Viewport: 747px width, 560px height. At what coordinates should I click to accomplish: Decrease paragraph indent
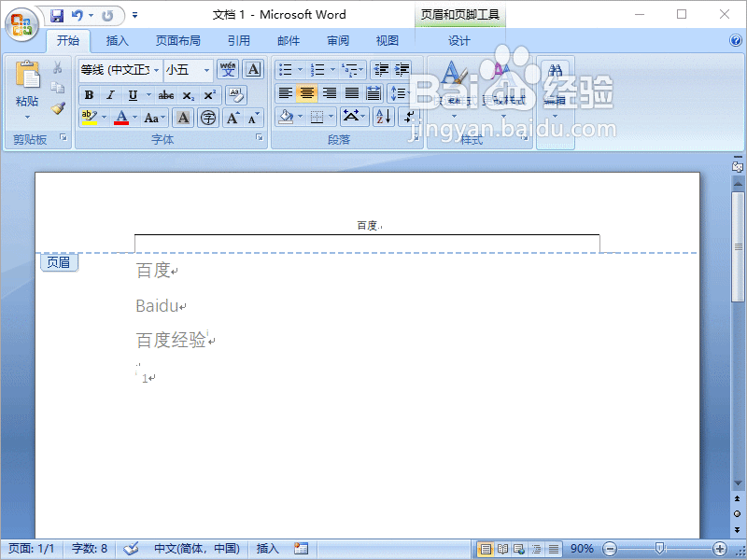[381, 70]
